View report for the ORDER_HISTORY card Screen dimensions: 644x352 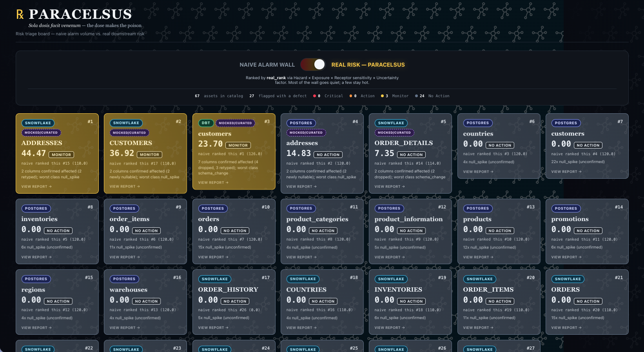coord(213,328)
